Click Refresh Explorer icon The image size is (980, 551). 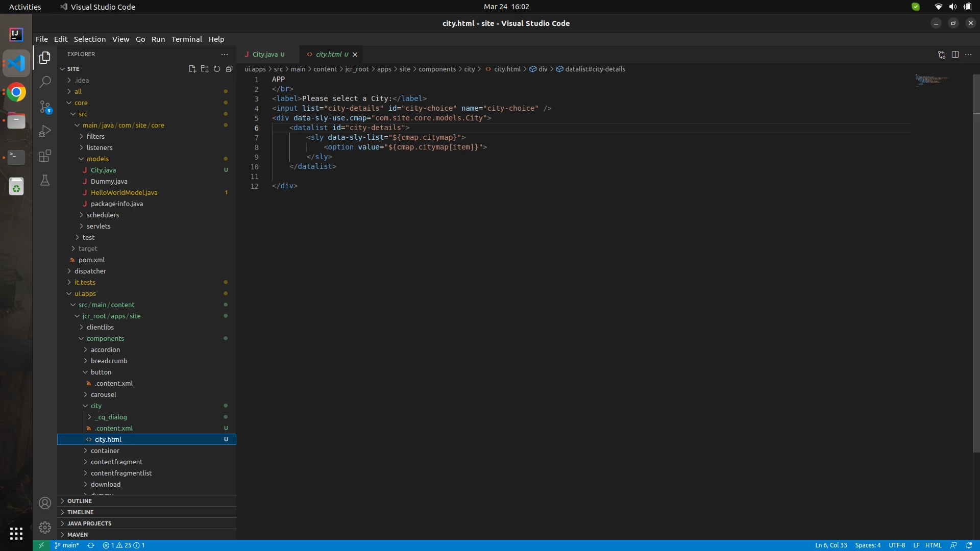click(217, 69)
